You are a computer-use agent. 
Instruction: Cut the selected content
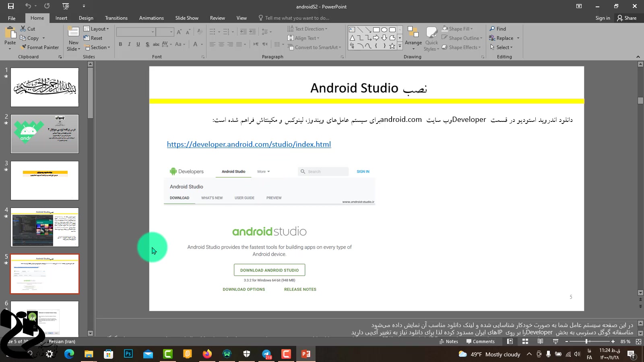(28, 29)
